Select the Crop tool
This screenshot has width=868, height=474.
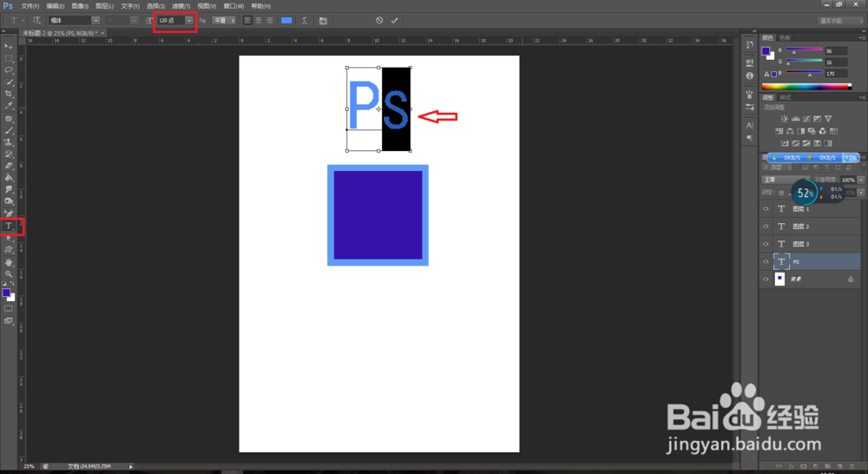click(x=9, y=94)
